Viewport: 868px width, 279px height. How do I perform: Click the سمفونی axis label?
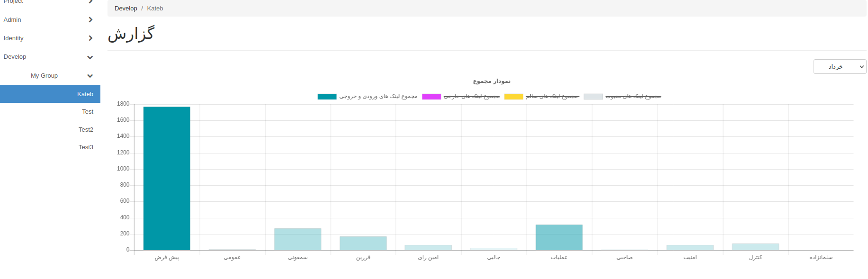297,257
